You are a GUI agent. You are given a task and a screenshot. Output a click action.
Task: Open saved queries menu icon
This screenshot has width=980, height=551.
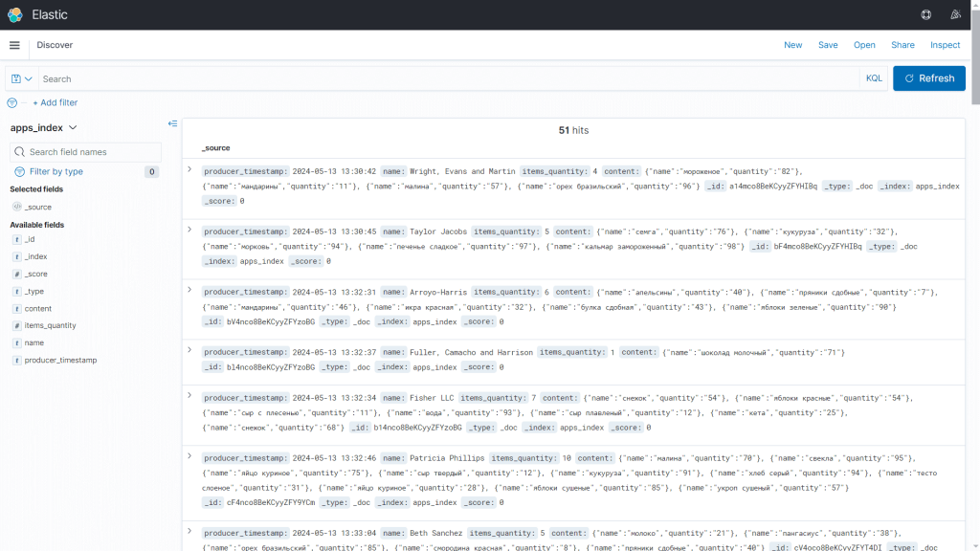pos(22,78)
